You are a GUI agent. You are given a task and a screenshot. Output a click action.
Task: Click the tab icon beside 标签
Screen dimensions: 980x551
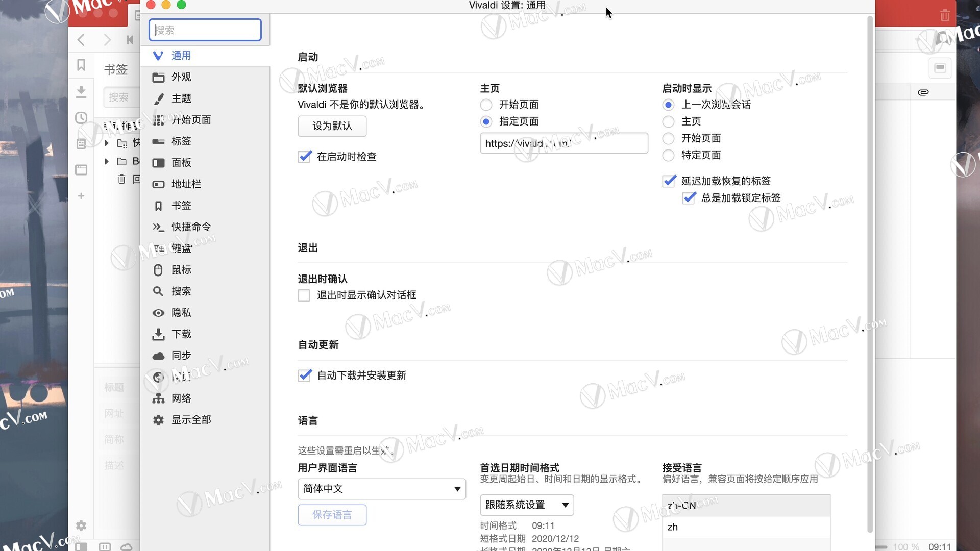(158, 141)
